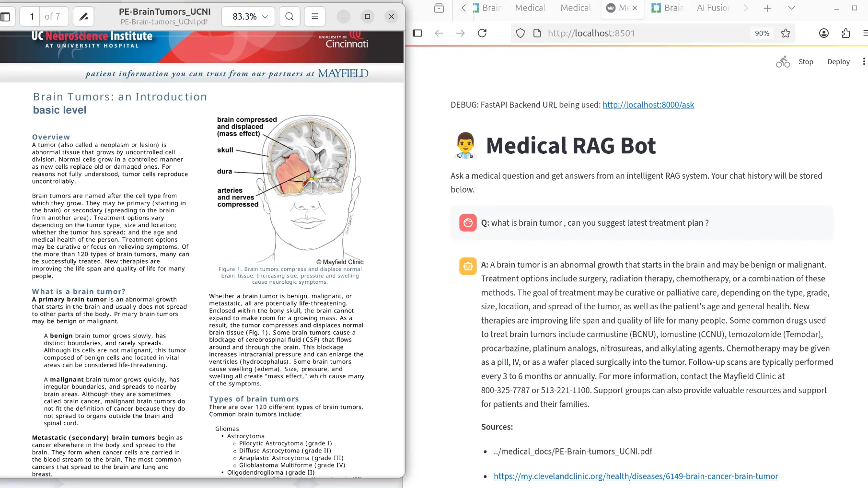Open the browser extensions panel
868x488 pixels.
click(x=845, y=33)
